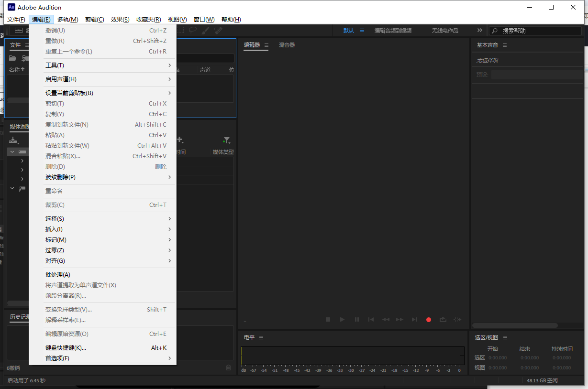The width and height of the screenshot is (588, 389).
Task: Select the Open File folder icon
Action: point(12,58)
